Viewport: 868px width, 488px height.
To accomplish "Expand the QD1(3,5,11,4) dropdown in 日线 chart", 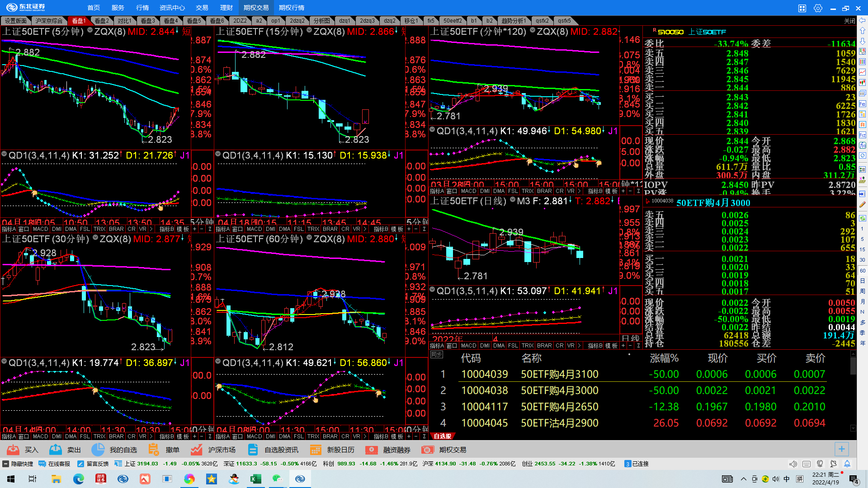I will click(432, 290).
